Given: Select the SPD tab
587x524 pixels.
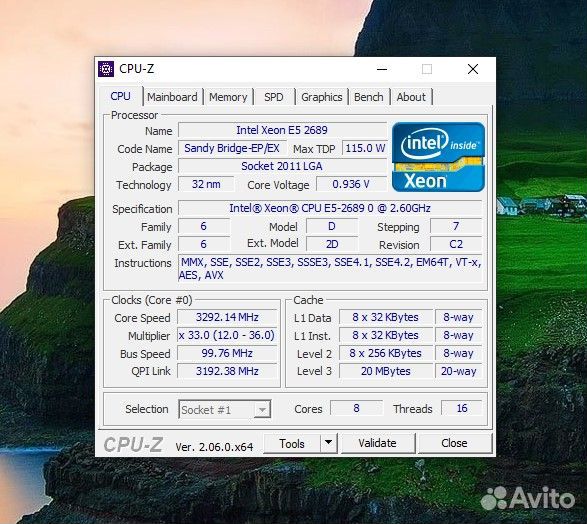Looking at the screenshot, I should 274,97.
